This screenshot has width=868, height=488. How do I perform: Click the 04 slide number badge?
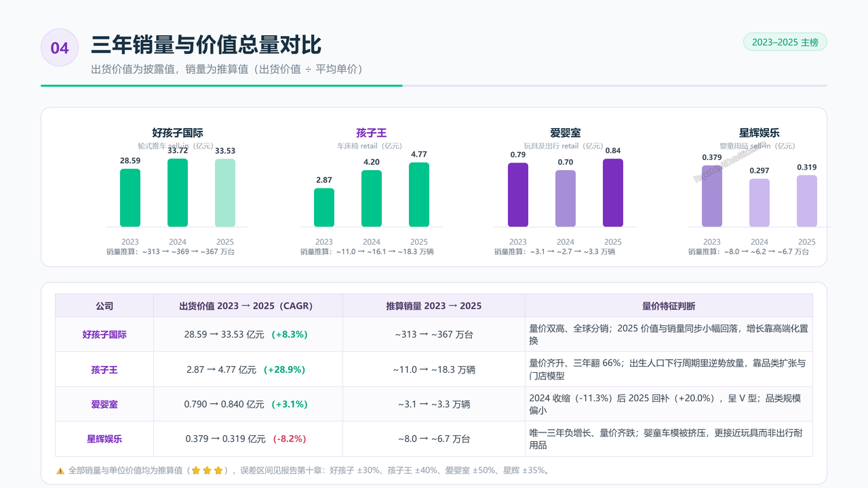coord(60,47)
